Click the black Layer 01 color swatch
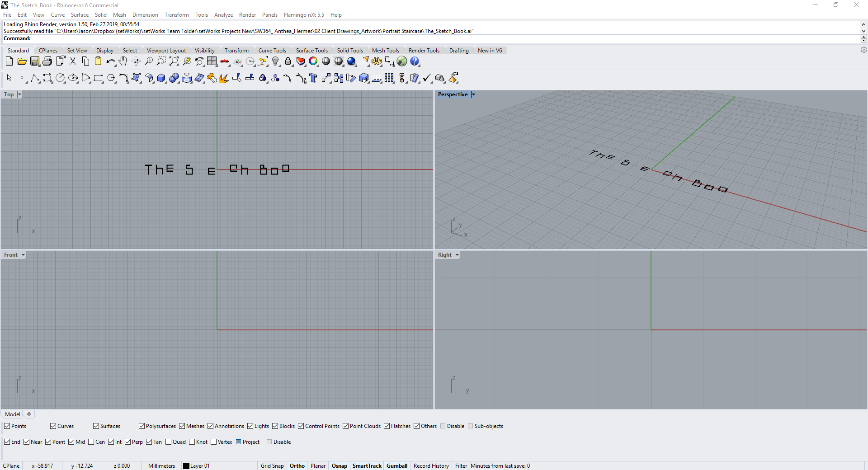The image size is (868, 470). pos(186,466)
